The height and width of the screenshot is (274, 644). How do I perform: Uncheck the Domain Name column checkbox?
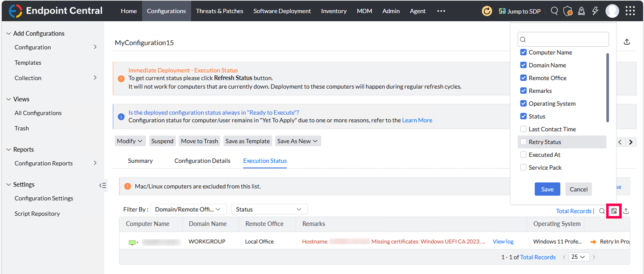(523, 65)
